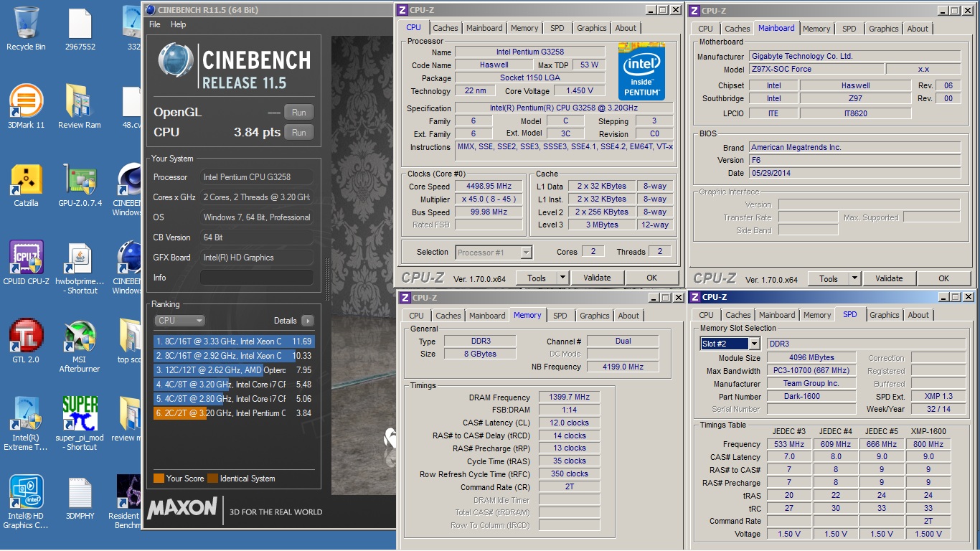Open the Ranking CPU dropdown
Image resolution: width=980 pixels, height=551 pixels.
[180, 321]
